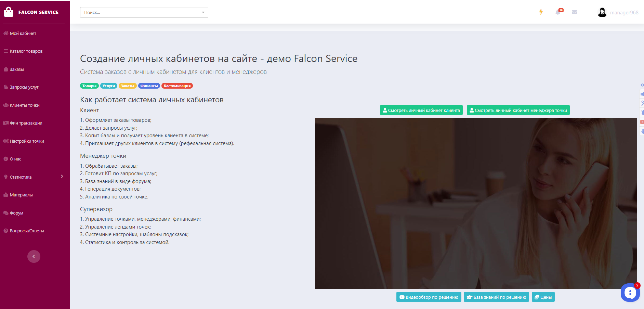Screen dimensions: 644x309
Task: Open Видеообзор по решению button
Action: (x=429, y=297)
